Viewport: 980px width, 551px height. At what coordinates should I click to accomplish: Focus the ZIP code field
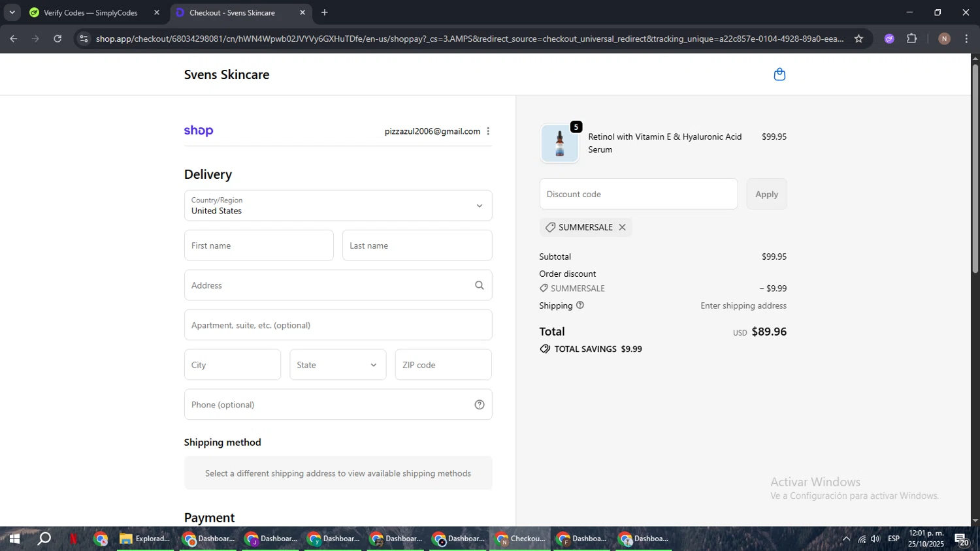[x=444, y=365]
